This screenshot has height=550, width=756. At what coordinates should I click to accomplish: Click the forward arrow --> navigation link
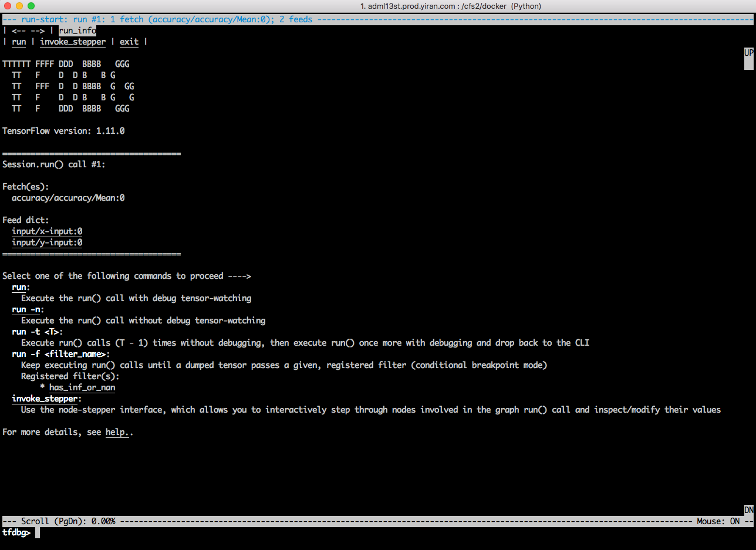(38, 31)
